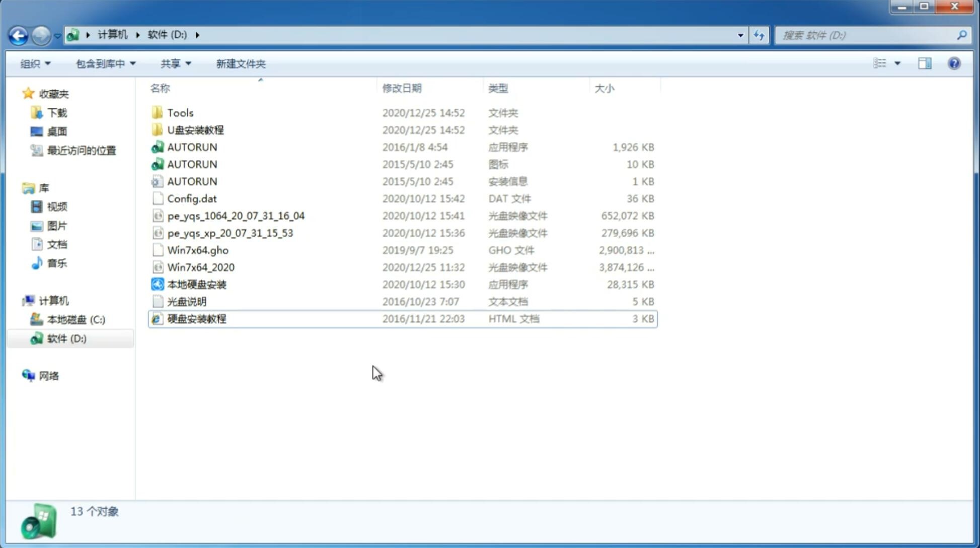This screenshot has height=548, width=980.
Task: Select 软件 (D:) drive
Action: pos(66,338)
